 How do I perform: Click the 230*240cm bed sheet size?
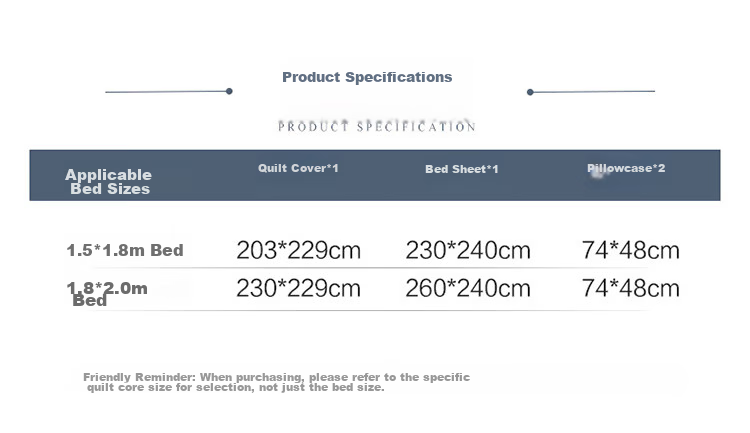tap(468, 250)
